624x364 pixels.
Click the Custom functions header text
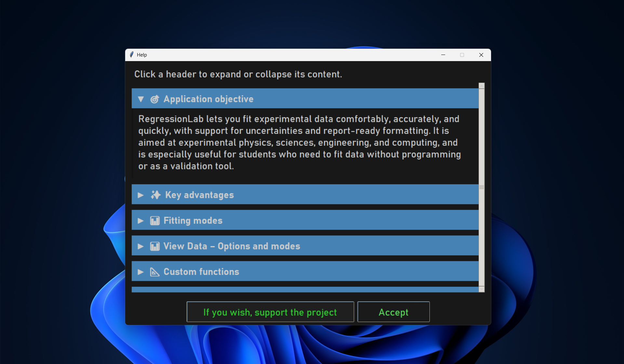click(201, 272)
